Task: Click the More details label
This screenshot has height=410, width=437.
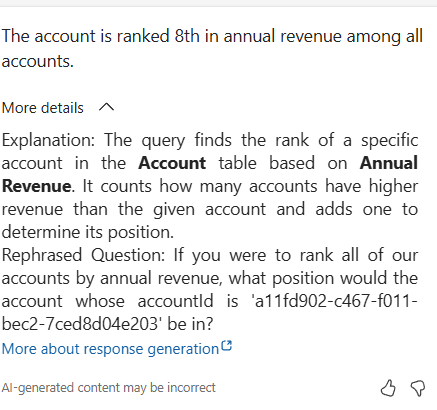Action: (42, 108)
